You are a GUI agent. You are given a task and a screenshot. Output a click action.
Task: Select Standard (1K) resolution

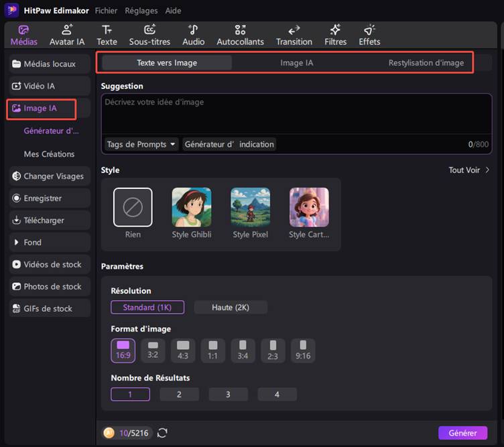pyautogui.click(x=147, y=307)
